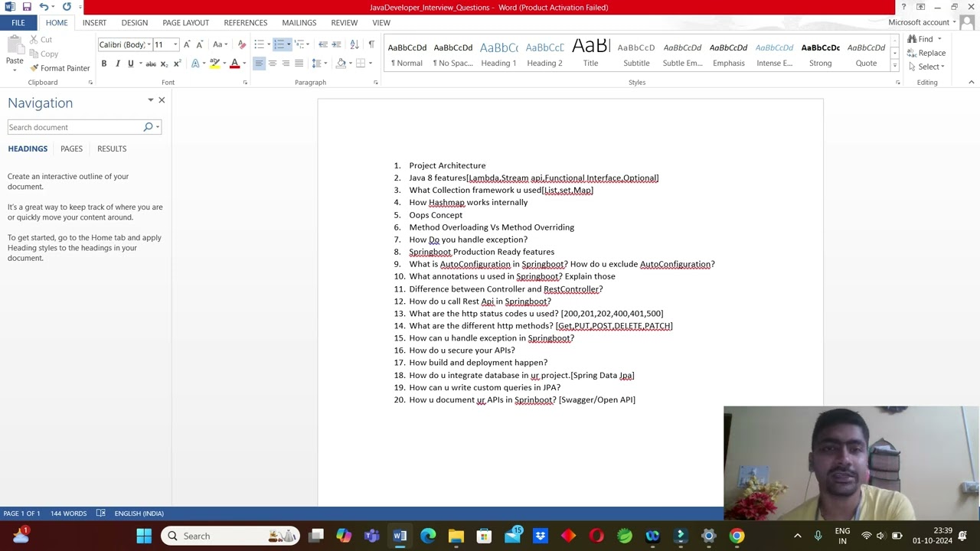980x551 pixels.
Task: Apply the Heading 1 style
Action: click(x=498, y=54)
